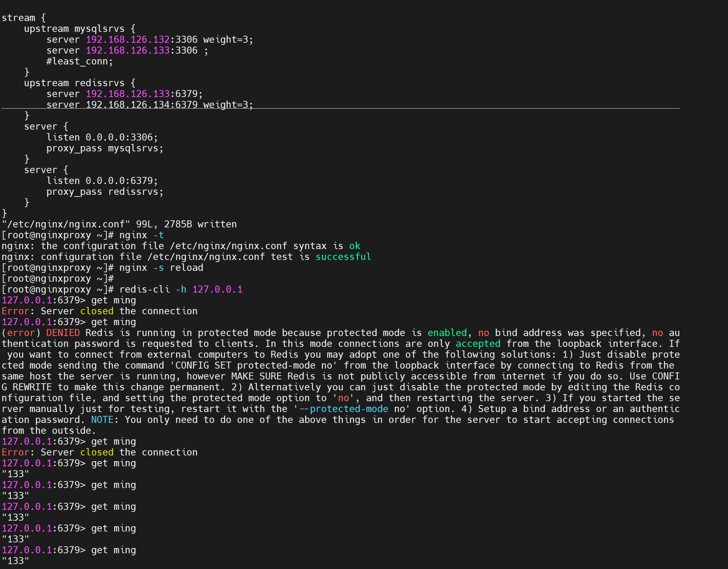Click the 'upstream redissrvs {' line
Viewport: 728px width, 569px height.
pos(80,83)
